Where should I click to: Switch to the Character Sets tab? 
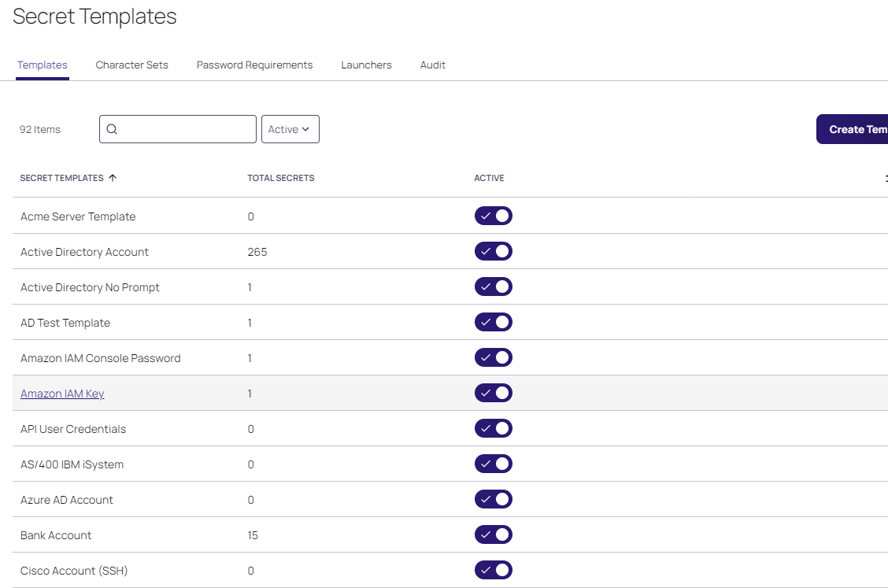pos(131,65)
